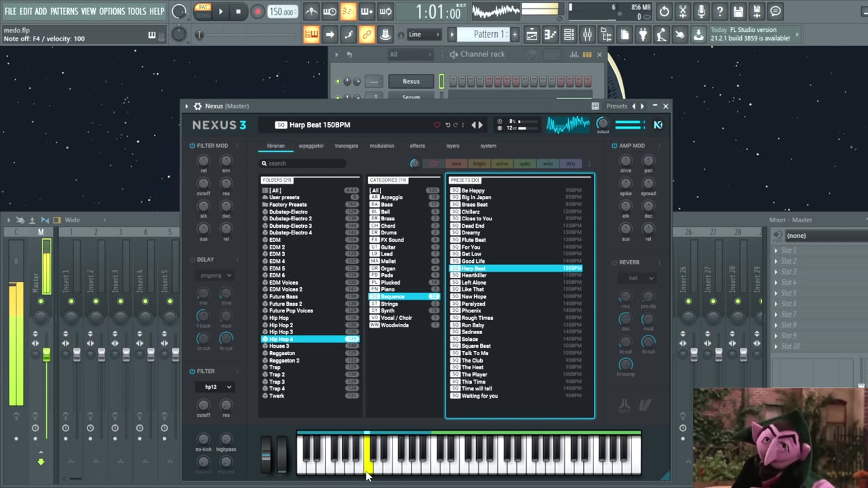Arm the record button
Screen dimensions: 868x488
(x=258, y=12)
